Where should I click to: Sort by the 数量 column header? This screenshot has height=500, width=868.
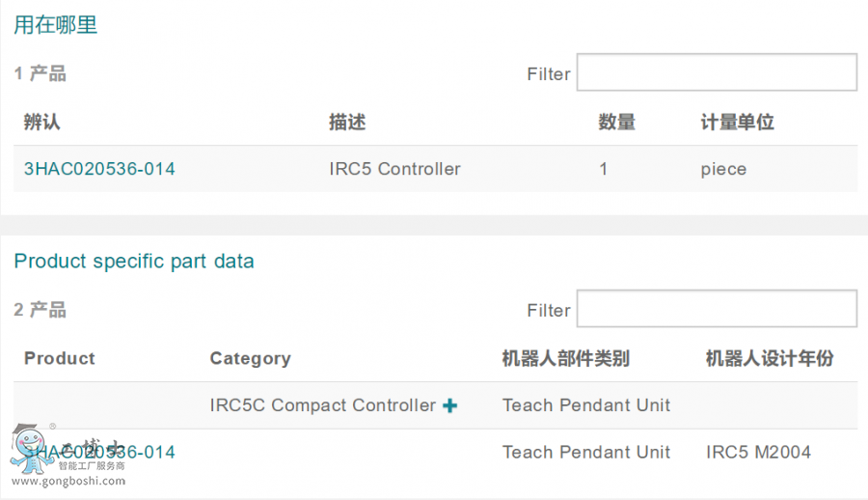617,123
